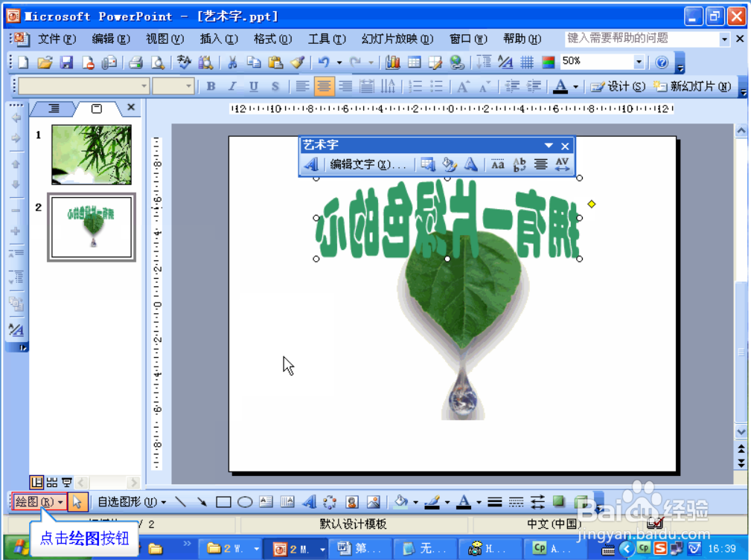Screen dimensions: 751x560
Task: Switch to the Outline pane tab
Action: pos(54,109)
